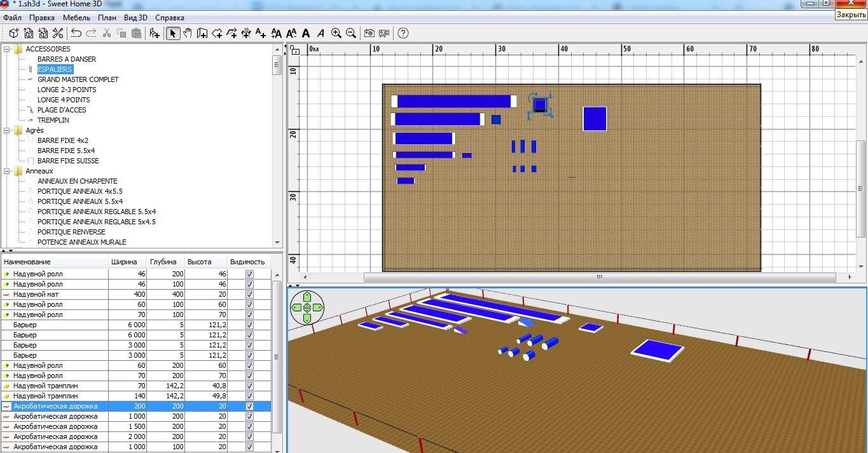This screenshot has width=868, height=453.
Task: Choose the Create rooms tool
Action: [x=217, y=33]
